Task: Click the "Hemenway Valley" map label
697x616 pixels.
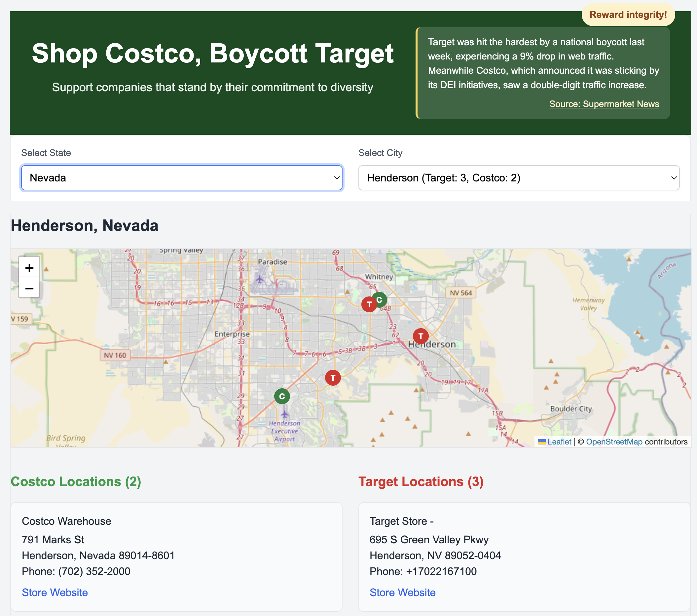Action: pos(588,304)
